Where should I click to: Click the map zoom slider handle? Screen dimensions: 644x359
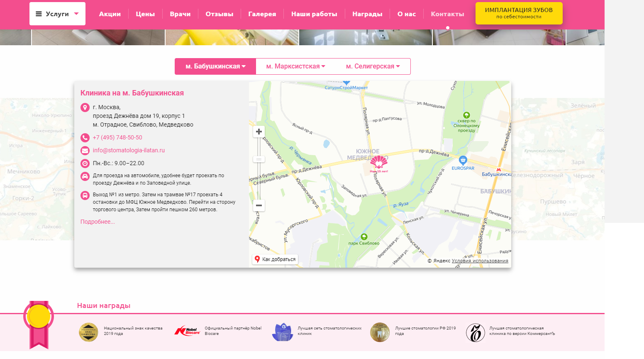coord(259,159)
